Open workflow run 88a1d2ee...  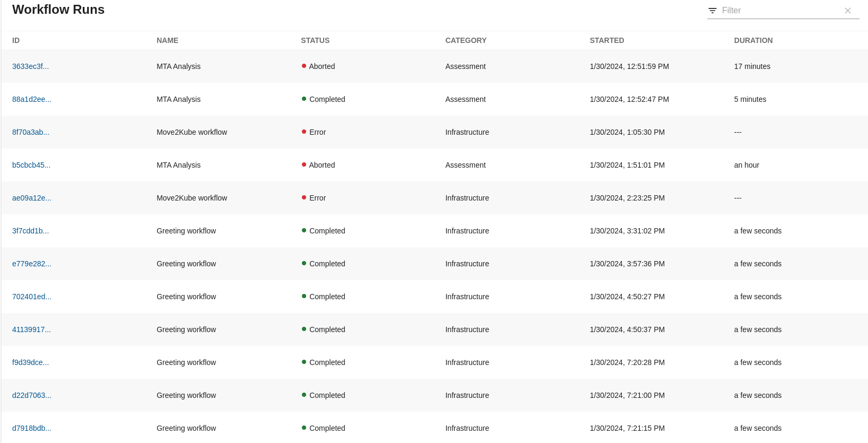[32, 99]
